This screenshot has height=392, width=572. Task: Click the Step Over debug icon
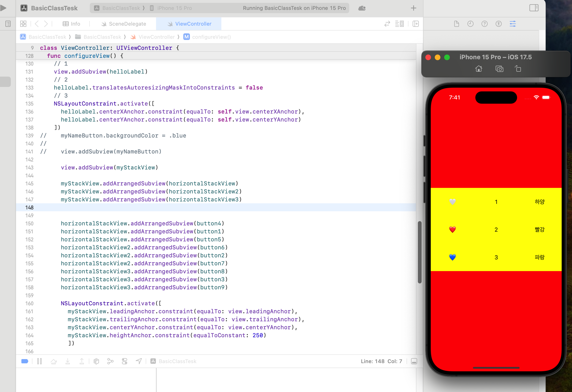54,361
